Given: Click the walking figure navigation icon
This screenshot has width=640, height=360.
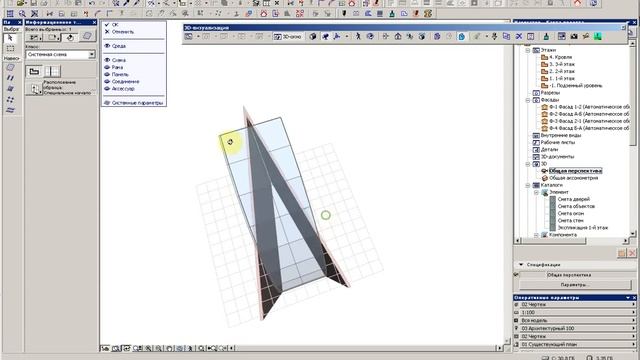Looking at the screenshot, I should (x=358, y=37).
